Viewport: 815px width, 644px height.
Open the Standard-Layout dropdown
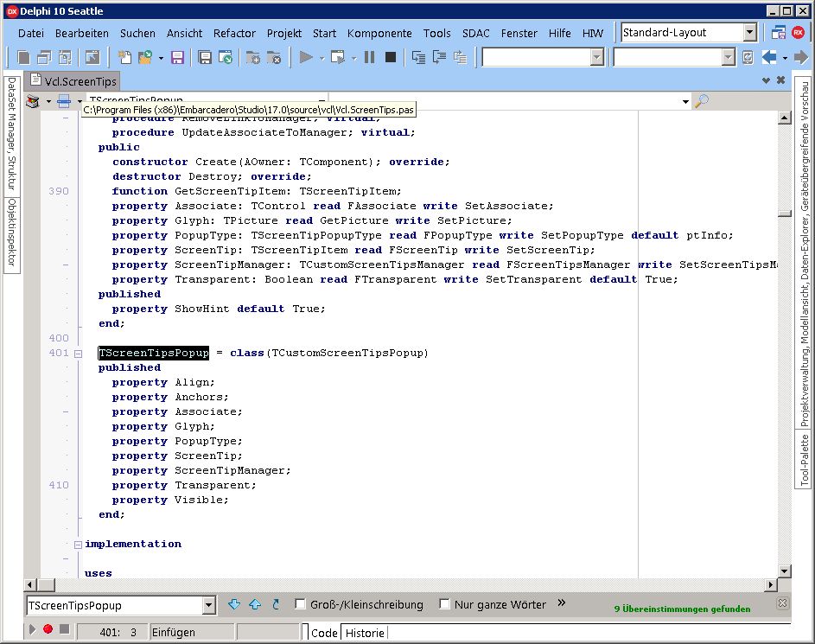[749, 32]
